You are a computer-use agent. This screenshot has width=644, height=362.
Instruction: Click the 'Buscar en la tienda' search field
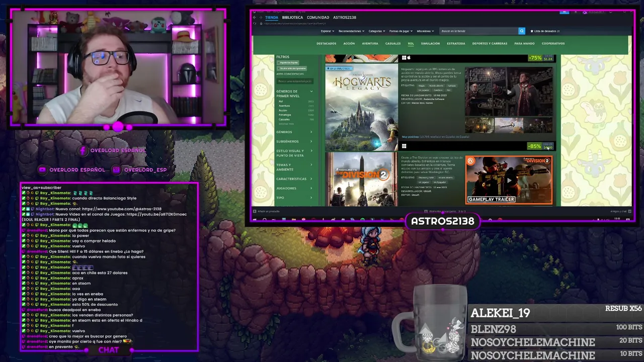478,31
